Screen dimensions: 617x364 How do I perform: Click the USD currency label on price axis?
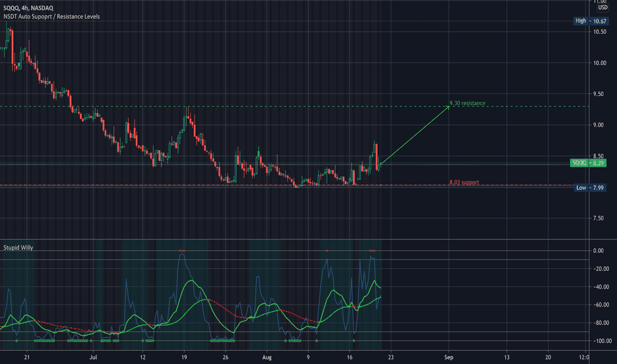coord(602,7)
